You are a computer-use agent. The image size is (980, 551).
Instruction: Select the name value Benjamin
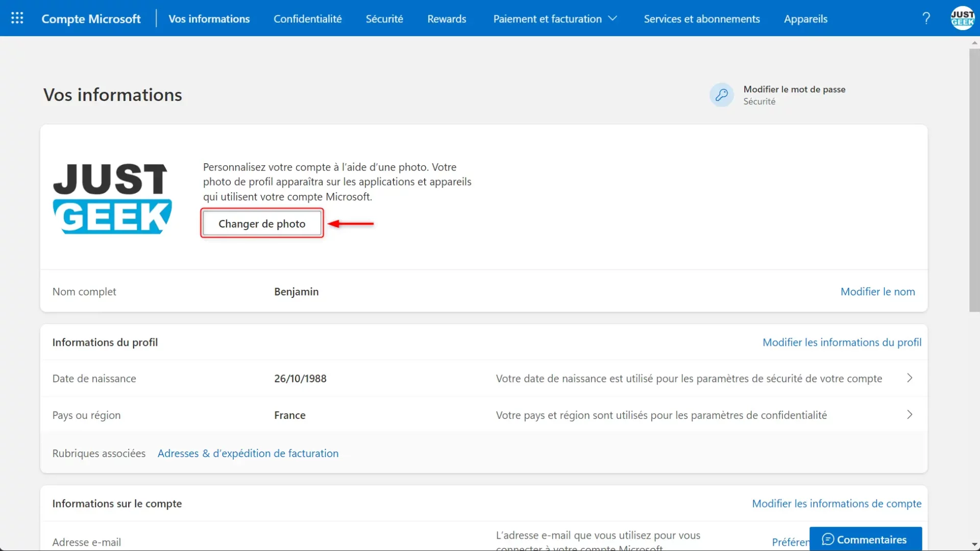tap(297, 291)
